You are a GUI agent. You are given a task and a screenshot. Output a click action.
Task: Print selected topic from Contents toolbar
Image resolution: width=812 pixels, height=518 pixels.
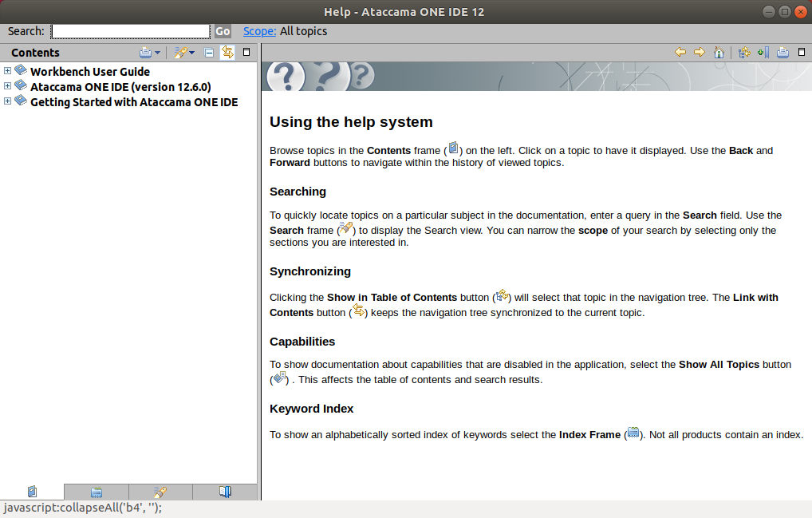pyautogui.click(x=146, y=52)
